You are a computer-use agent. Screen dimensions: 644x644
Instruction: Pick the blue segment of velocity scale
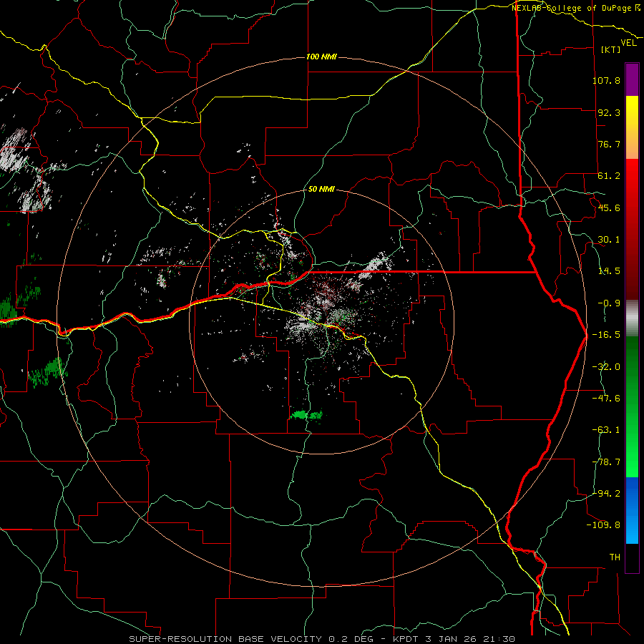pyautogui.click(x=632, y=510)
